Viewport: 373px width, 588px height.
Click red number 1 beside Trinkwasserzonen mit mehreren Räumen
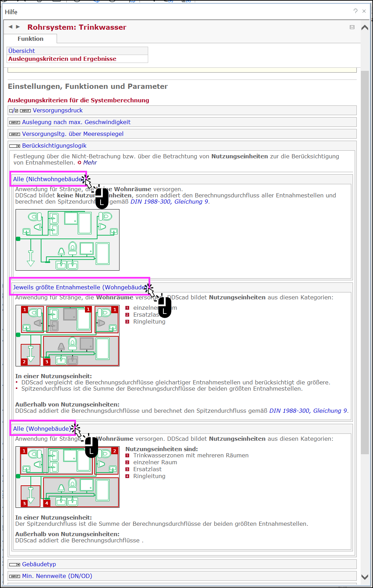coord(127,456)
